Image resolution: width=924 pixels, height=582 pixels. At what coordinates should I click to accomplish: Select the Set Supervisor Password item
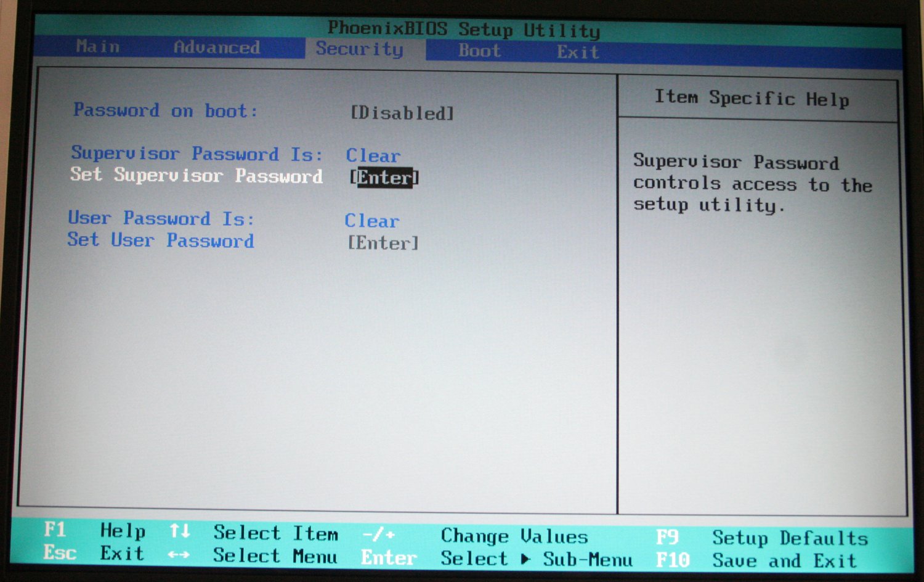197,176
